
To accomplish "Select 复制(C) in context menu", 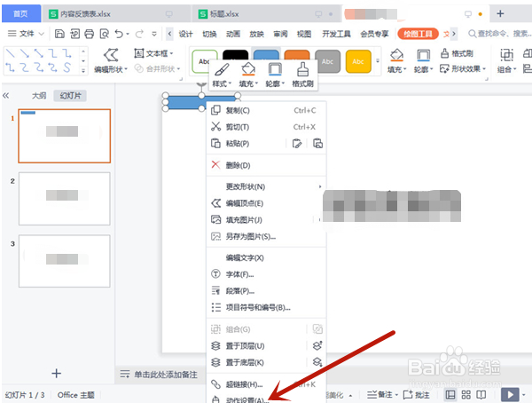I will click(266, 110).
